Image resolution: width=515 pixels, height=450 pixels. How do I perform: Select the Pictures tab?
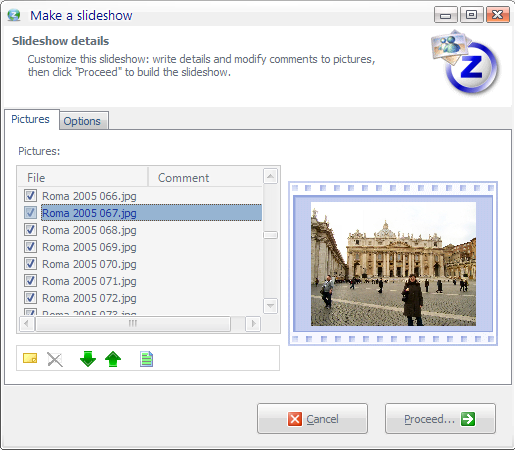(31, 119)
